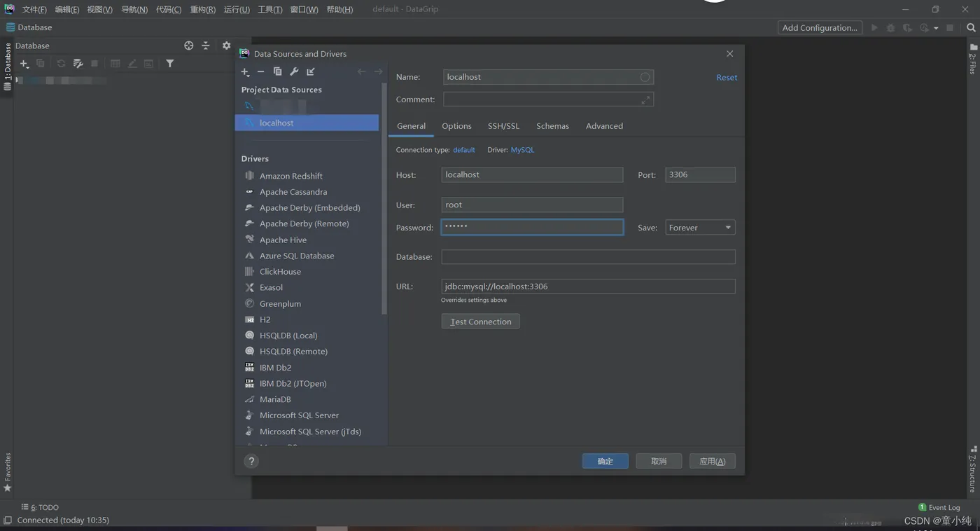Open the Favorites side tool window
The width and height of the screenshot is (980, 531).
point(8,473)
